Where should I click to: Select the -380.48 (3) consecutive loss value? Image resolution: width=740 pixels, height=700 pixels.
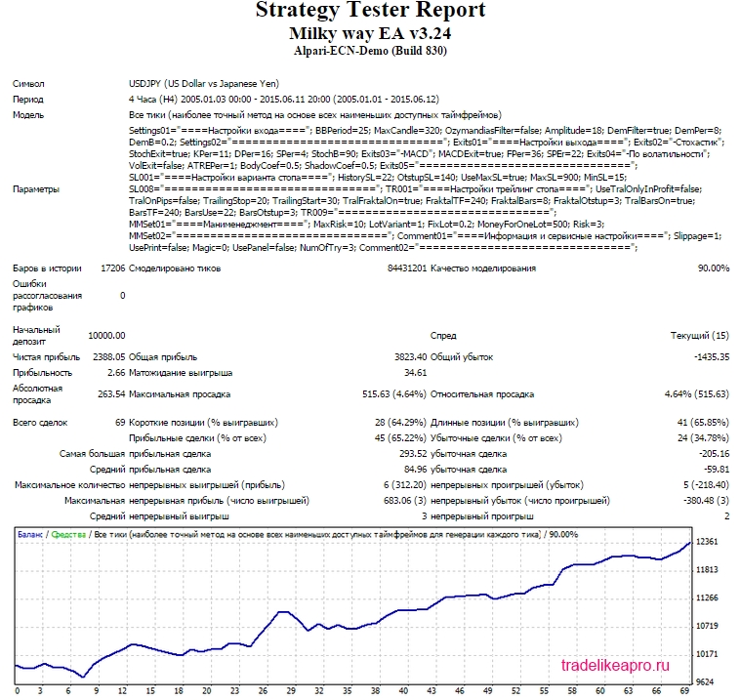(x=706, y=501)
